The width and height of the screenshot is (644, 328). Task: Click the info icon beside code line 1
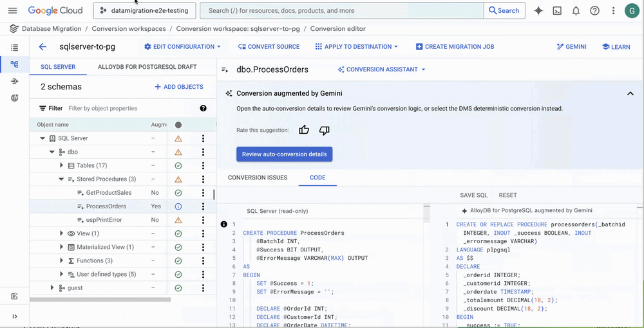tap(224, 224)
